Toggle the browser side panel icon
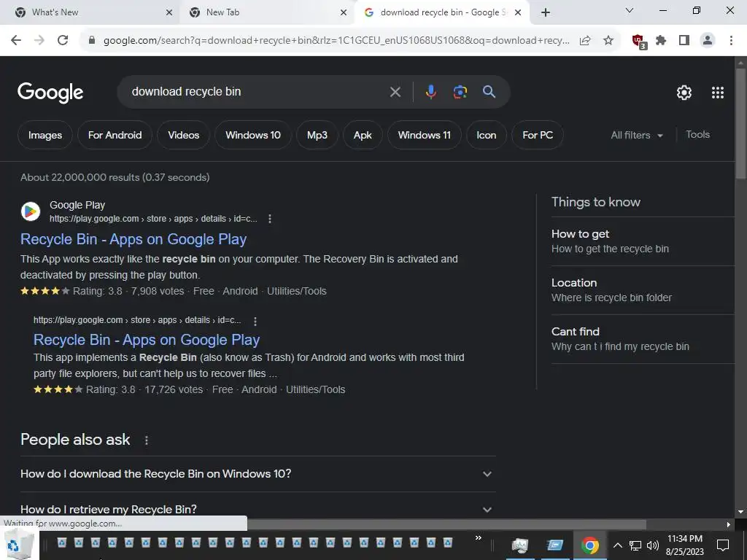747x560 pixels. pos(684,41)
